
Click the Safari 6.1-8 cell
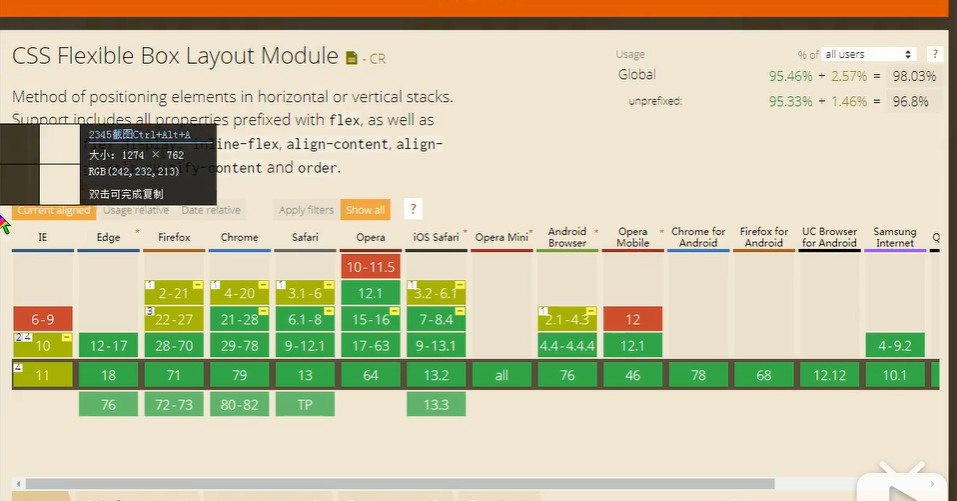coord(305,319)
